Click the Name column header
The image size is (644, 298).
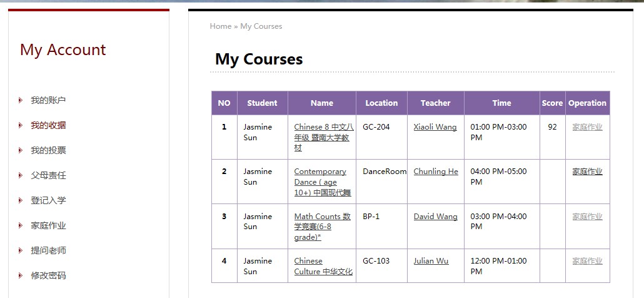(322, 103)
